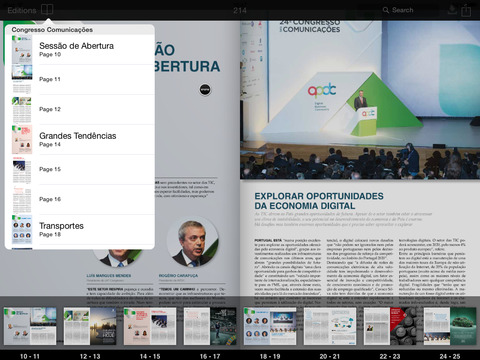The height and width of the screenshot is (360, 480).
Task: Jump to pages 14 - 15 spread thumbnail
Action: pyautogui.click(x=150, y=326)
